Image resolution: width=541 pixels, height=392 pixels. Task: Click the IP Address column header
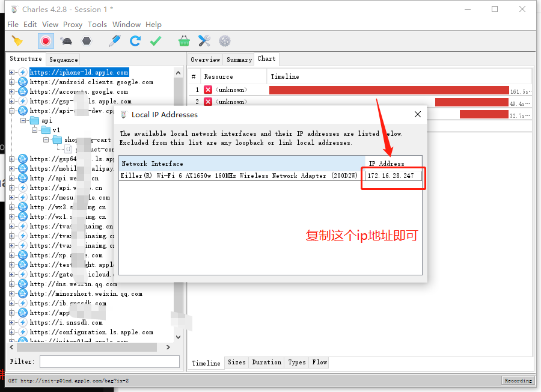[x=393, y=164]
